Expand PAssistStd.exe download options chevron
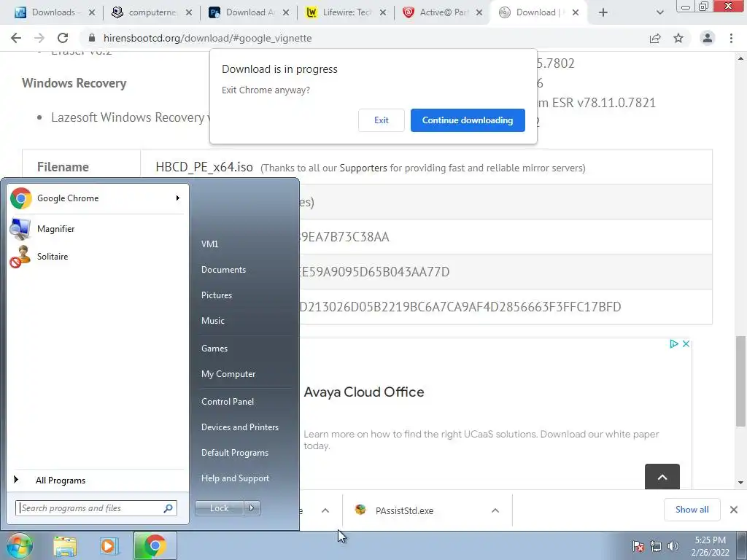Screen dimensions: 747x560 point(495,510)
